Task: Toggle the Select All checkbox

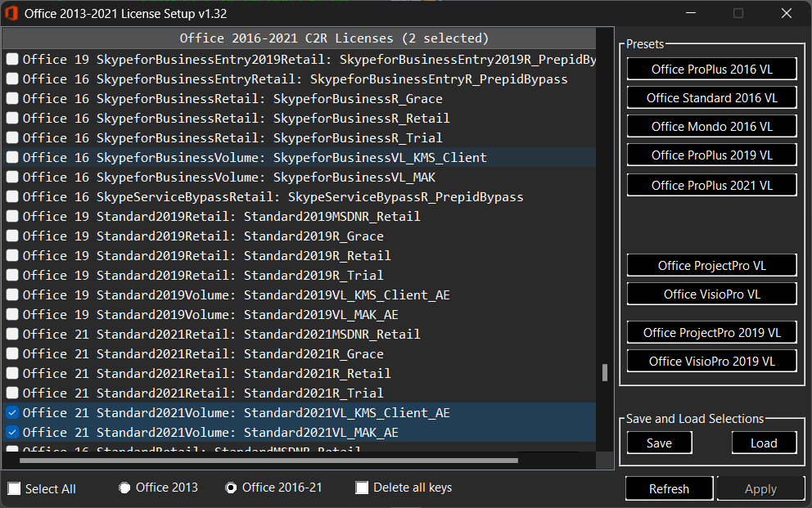Action: pyautogui.click(x=15, y=489)
